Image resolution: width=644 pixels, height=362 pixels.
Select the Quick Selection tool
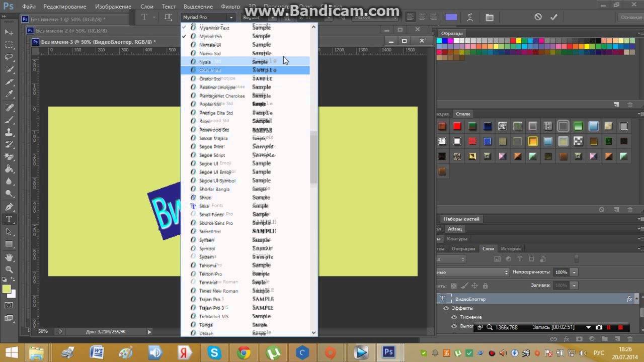(x=9, y=69)
